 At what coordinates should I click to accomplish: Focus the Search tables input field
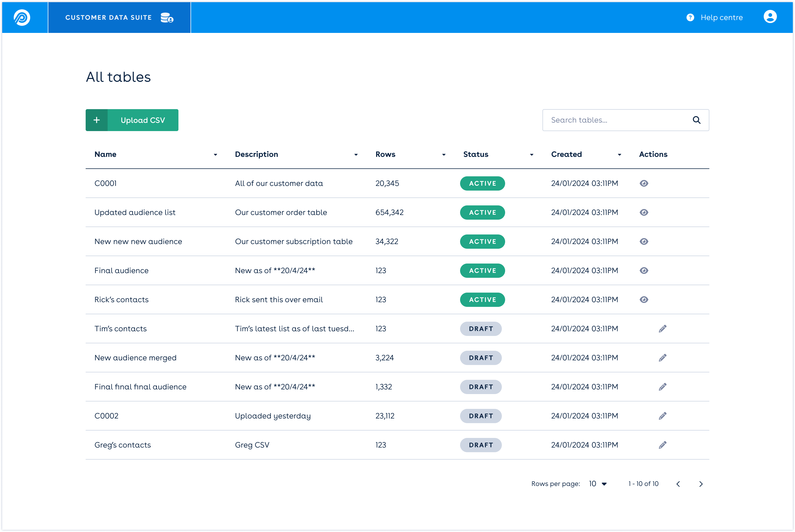click(x=616, y=120)
